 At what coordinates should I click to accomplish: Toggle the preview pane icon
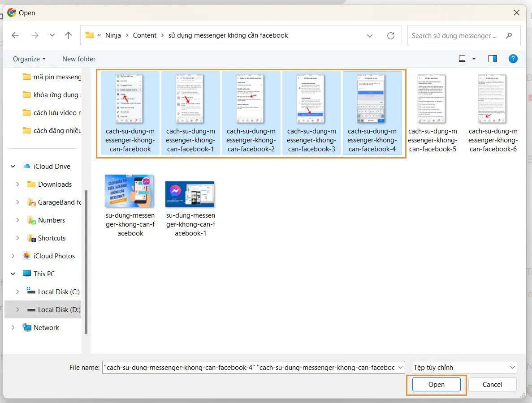tap(493, 59)
